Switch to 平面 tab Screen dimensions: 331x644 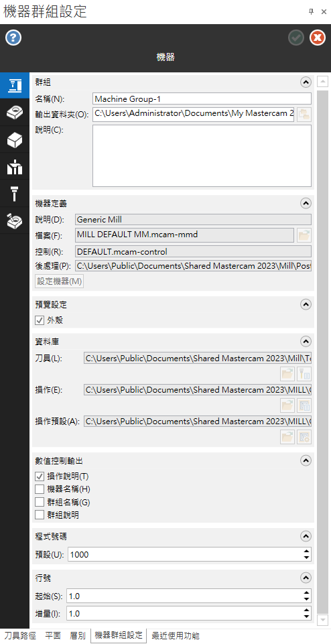coord(53,636)
